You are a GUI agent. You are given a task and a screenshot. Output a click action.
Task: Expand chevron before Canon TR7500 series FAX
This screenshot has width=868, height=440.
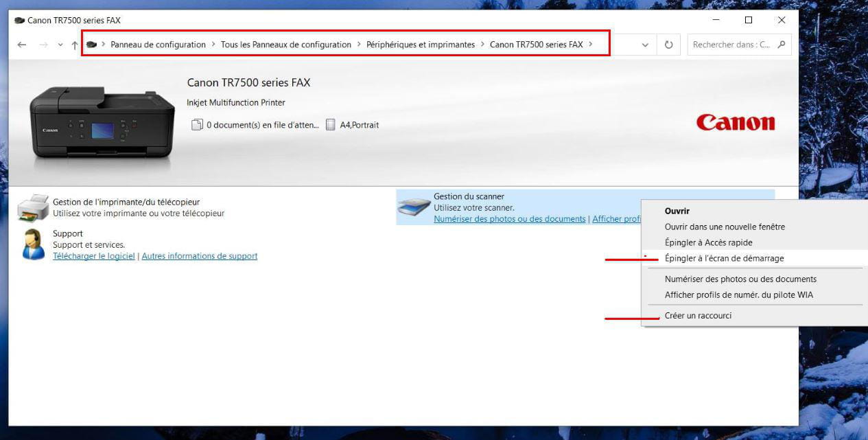482,45
